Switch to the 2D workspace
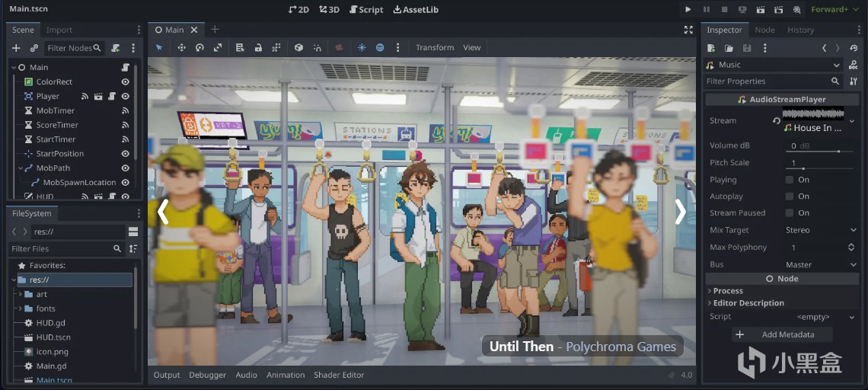 (x=299, y=9)
